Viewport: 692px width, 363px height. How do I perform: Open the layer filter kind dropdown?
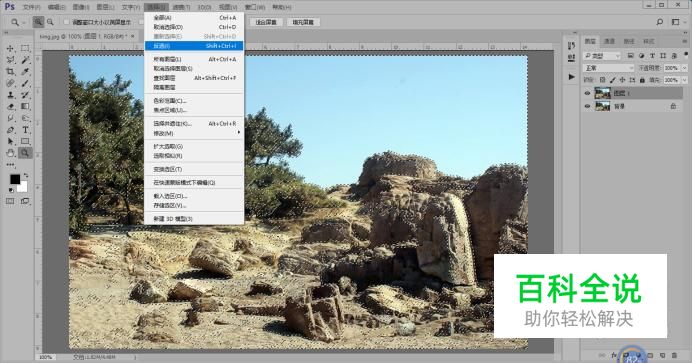(602, 56)
